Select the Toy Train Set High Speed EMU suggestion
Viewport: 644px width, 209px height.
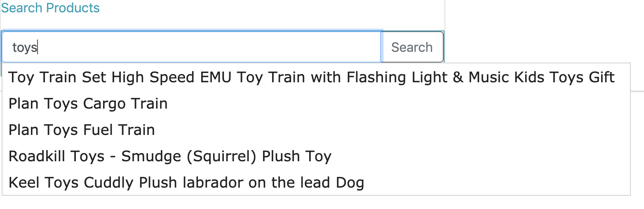coord(316,77)
